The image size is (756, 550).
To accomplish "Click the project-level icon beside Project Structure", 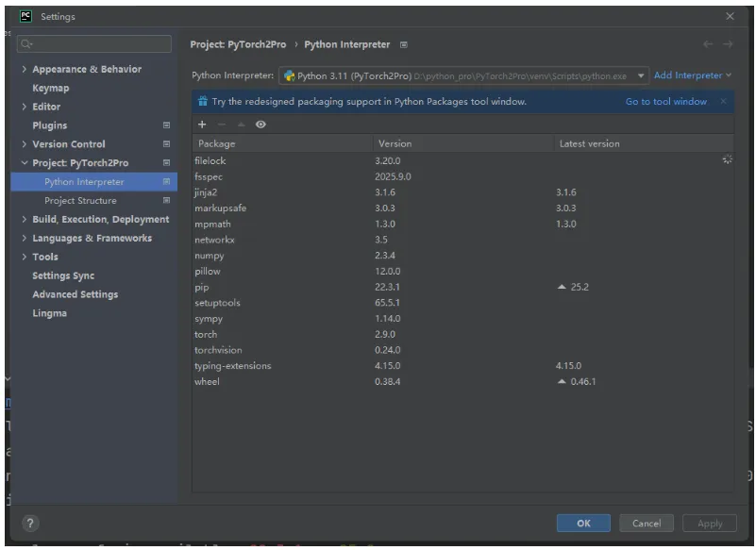I will coord(166,201).
